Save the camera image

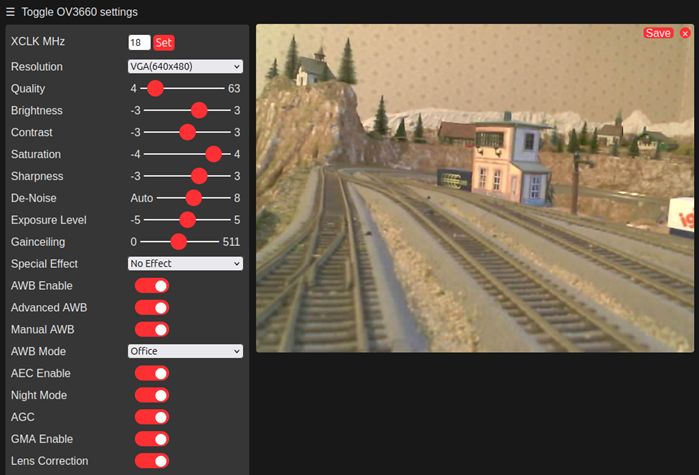pyautogui.click(x=658, y=33)
